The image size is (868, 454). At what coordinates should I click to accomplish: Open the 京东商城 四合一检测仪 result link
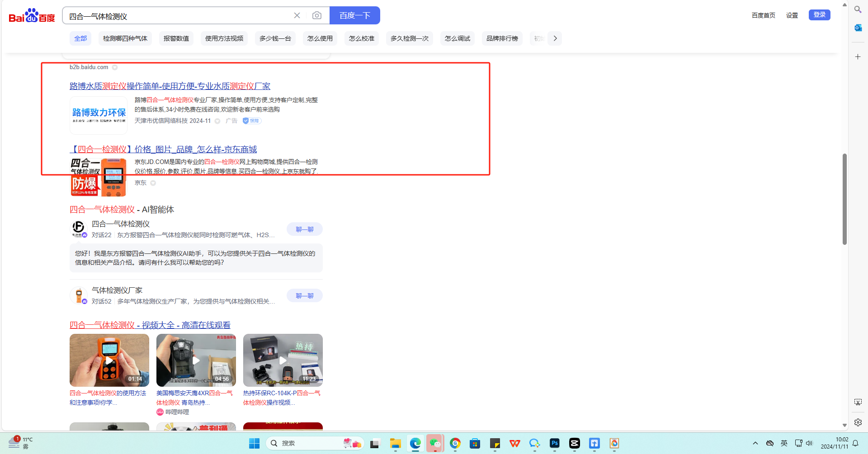(x=163, y=150)
